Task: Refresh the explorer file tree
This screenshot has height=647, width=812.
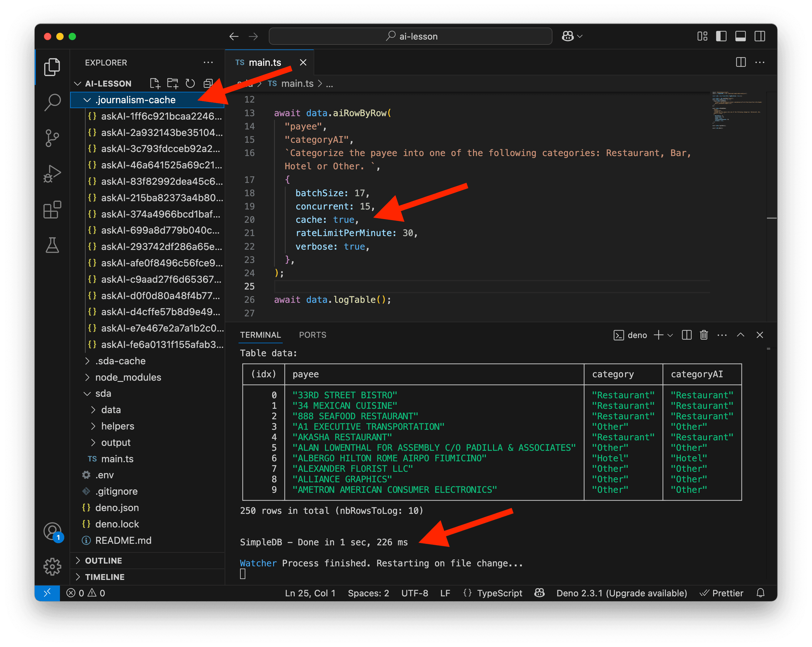Action: 190,83
